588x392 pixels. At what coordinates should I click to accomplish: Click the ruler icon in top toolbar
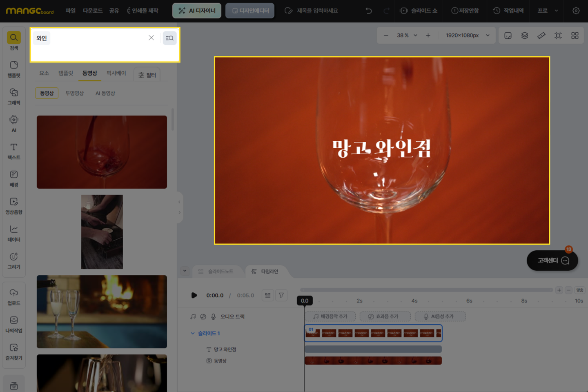(x=541, y=36)
